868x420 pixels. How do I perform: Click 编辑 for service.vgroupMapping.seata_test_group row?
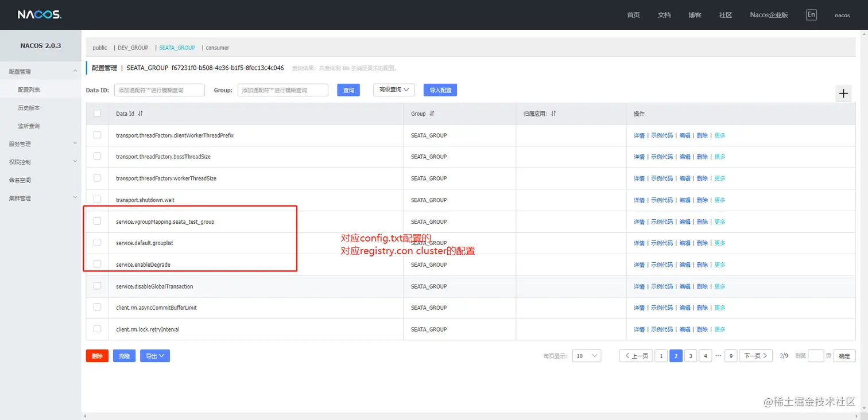tap(685, 222)
